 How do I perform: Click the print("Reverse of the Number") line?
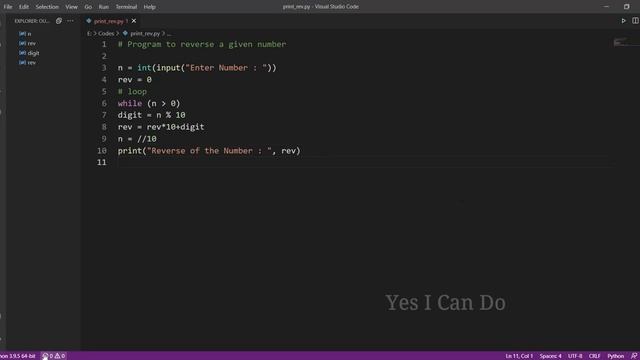coord(209,151)
